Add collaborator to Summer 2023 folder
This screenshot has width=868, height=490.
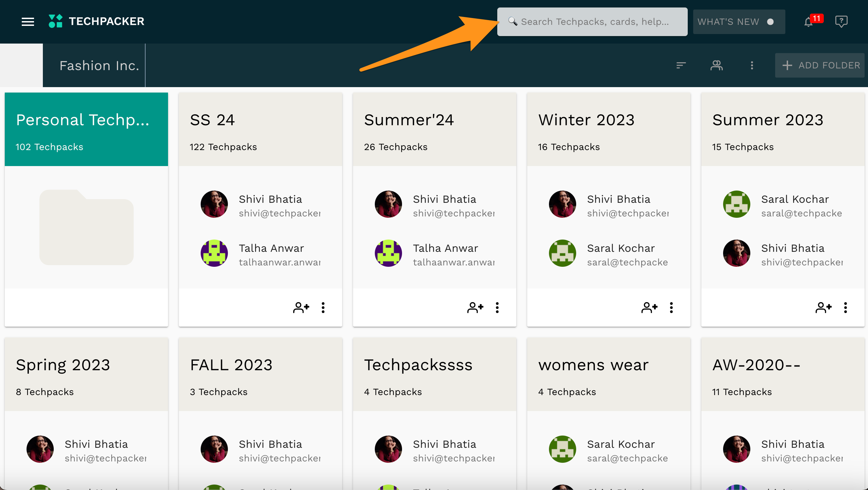tap(823, 308)
